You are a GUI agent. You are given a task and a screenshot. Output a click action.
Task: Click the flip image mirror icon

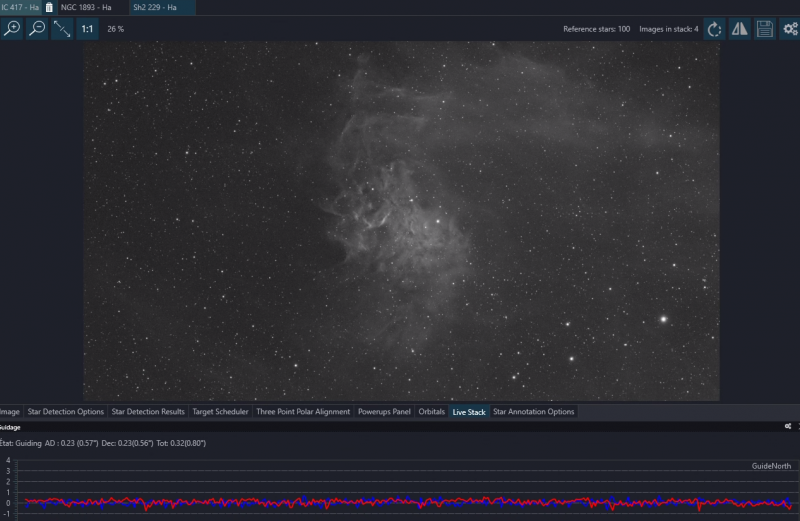(x=739, y=29)
